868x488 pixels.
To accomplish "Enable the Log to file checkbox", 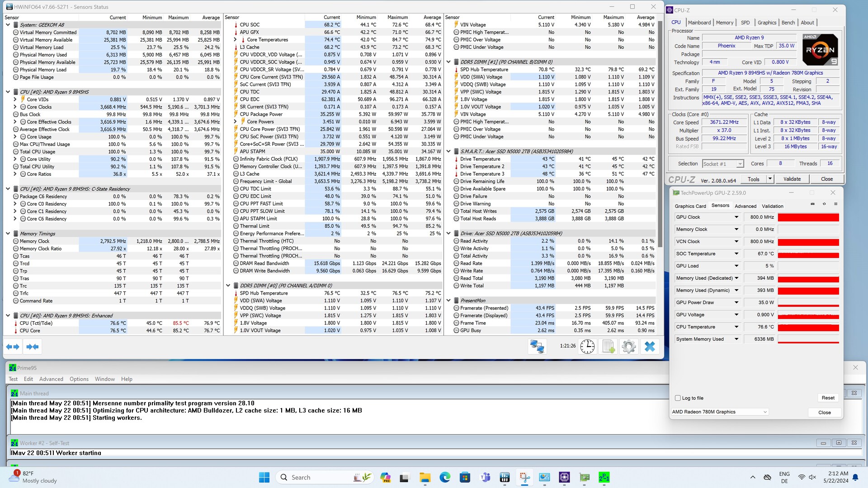I will [678, 398].
